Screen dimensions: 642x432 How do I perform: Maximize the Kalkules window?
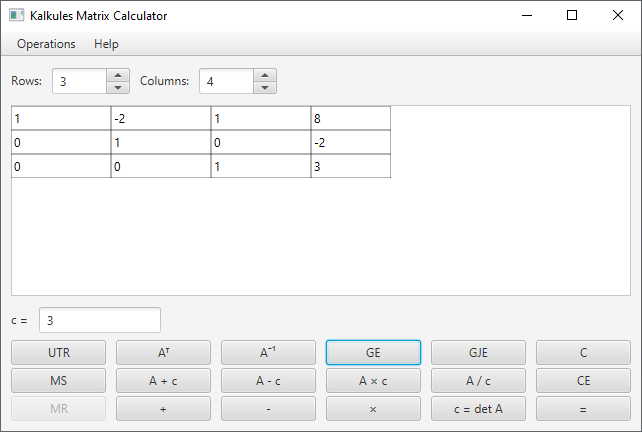tap(572, 16)
